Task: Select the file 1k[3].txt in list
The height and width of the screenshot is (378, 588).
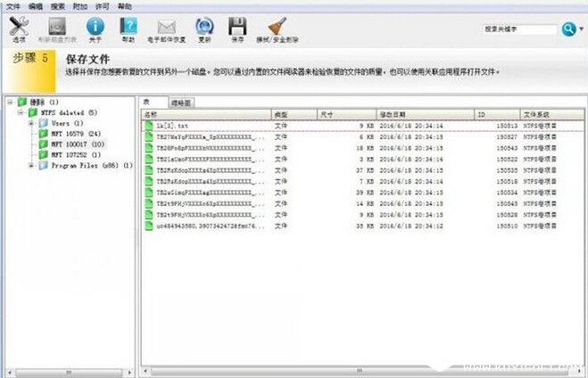Action: pyautogui.click(x=171, y=126)
